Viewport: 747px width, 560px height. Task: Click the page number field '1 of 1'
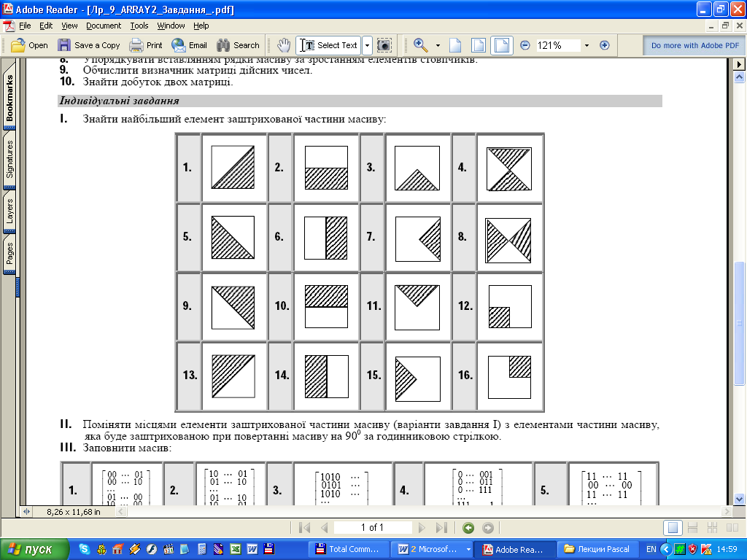point(373,528)
